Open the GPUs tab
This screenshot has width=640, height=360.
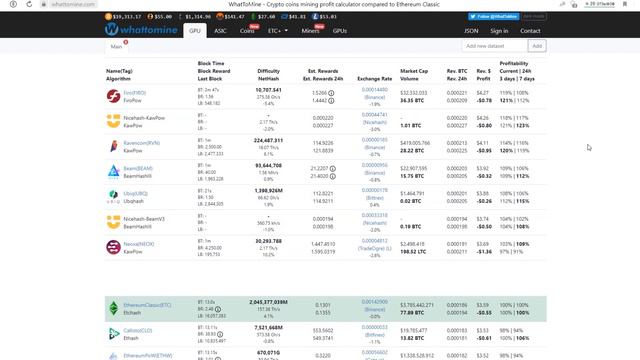click(340, 31)
